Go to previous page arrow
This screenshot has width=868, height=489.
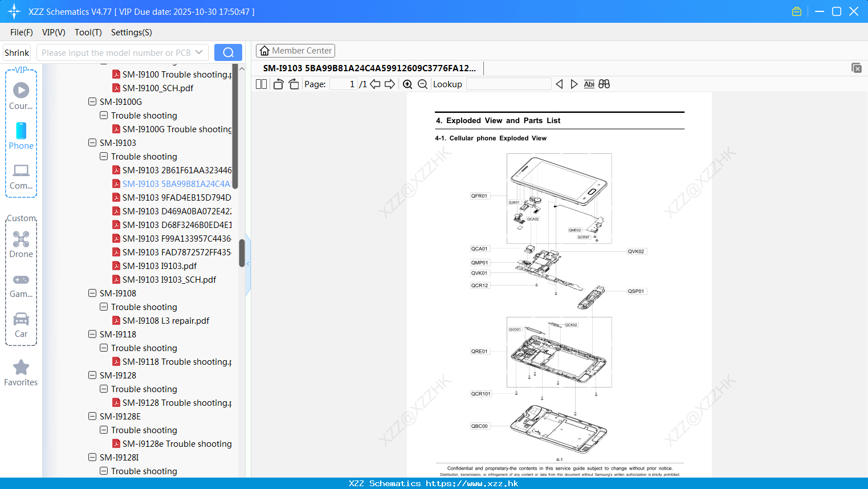click(x=375, y=84)
